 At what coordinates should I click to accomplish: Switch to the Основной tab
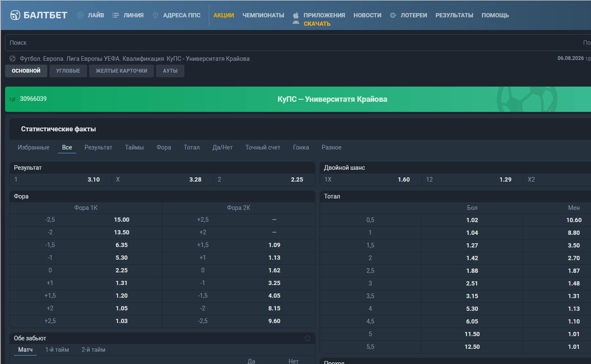[x=26, y=71]
